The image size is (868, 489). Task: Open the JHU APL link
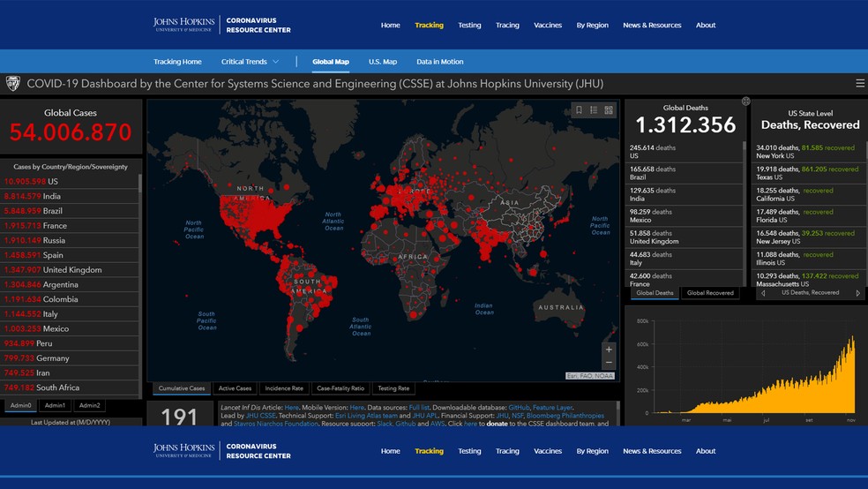(424, 416)
